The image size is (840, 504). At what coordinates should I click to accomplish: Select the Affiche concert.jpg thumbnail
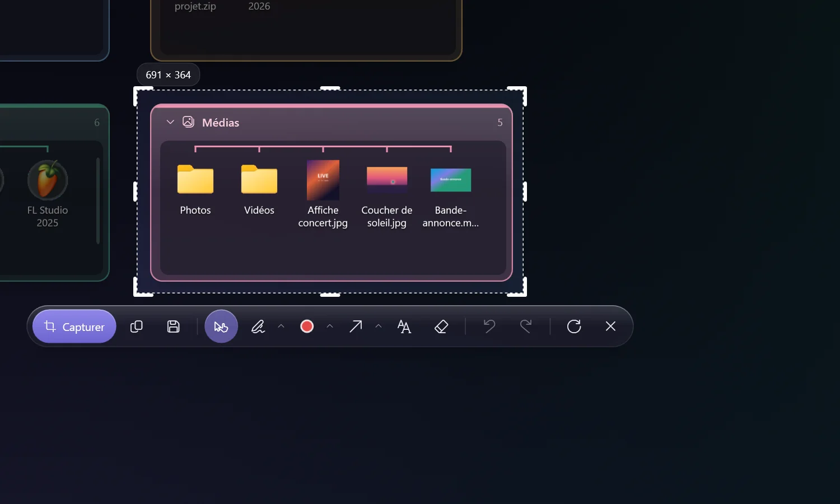tap(323, 180)
